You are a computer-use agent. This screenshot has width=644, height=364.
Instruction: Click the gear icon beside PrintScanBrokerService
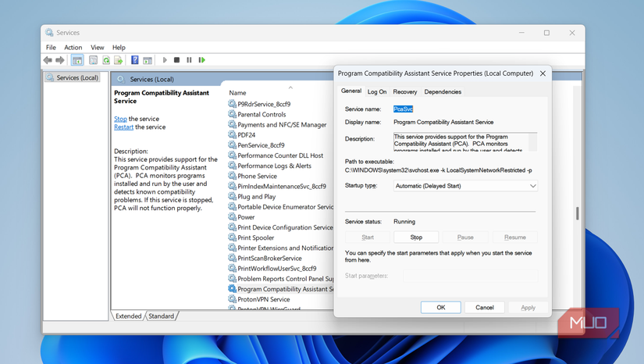232,258
